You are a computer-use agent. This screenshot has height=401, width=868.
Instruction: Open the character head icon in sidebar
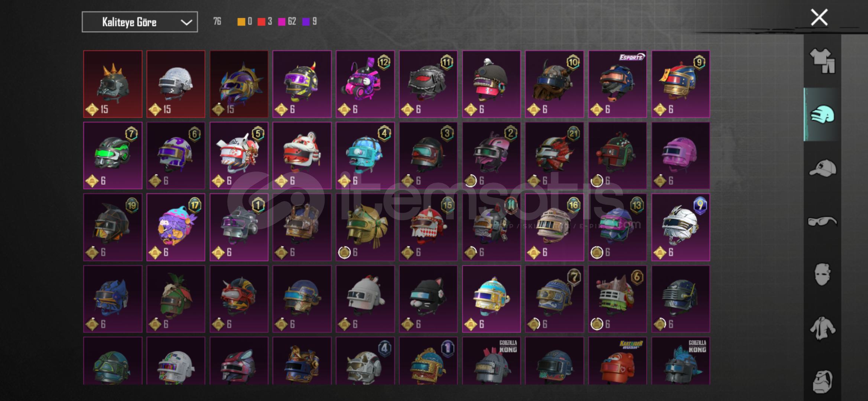pyautogui.click(x=822, y=381)
